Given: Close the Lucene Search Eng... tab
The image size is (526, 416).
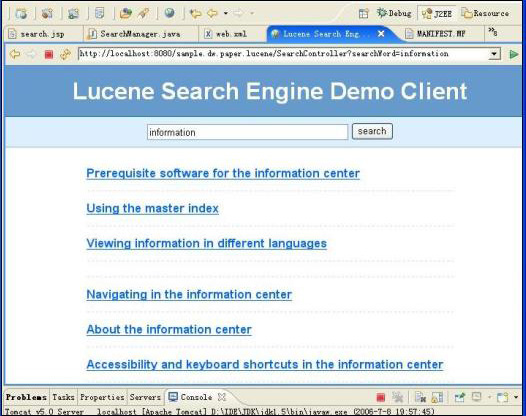Looking at the screenshot, I should click(x=381, y=34).
